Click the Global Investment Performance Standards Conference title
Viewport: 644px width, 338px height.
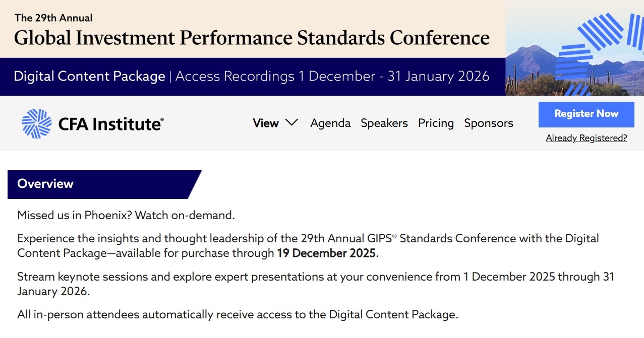point(252,38)
